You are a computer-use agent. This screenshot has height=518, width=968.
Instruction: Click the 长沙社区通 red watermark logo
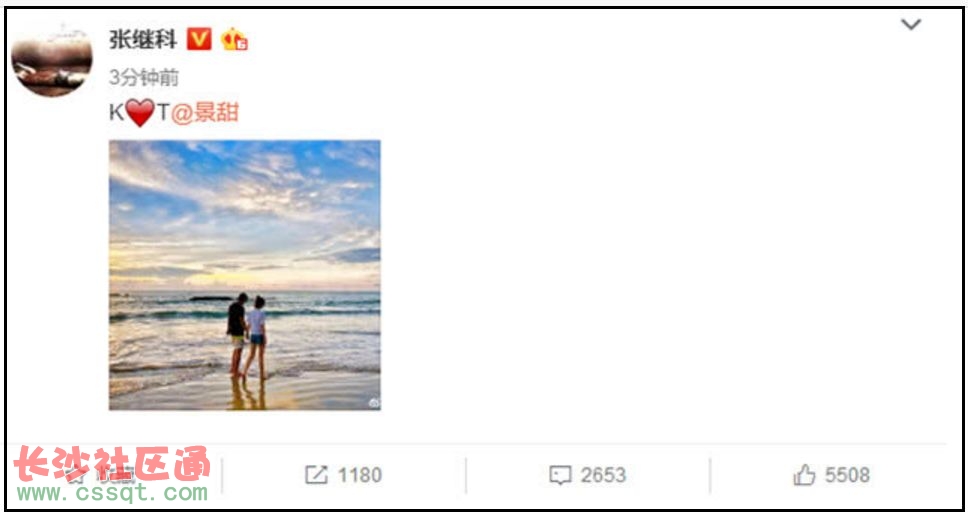tap(112, 464)
